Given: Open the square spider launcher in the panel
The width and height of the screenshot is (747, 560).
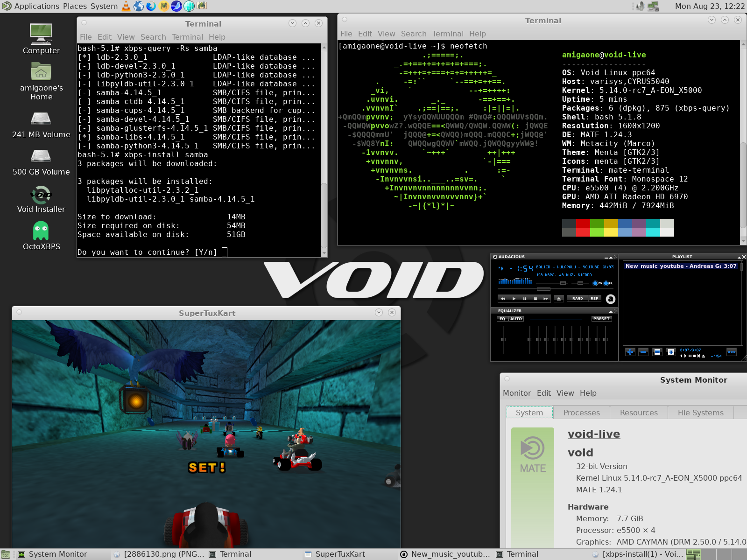Looking at the screenshot, I should pos(202,6).
